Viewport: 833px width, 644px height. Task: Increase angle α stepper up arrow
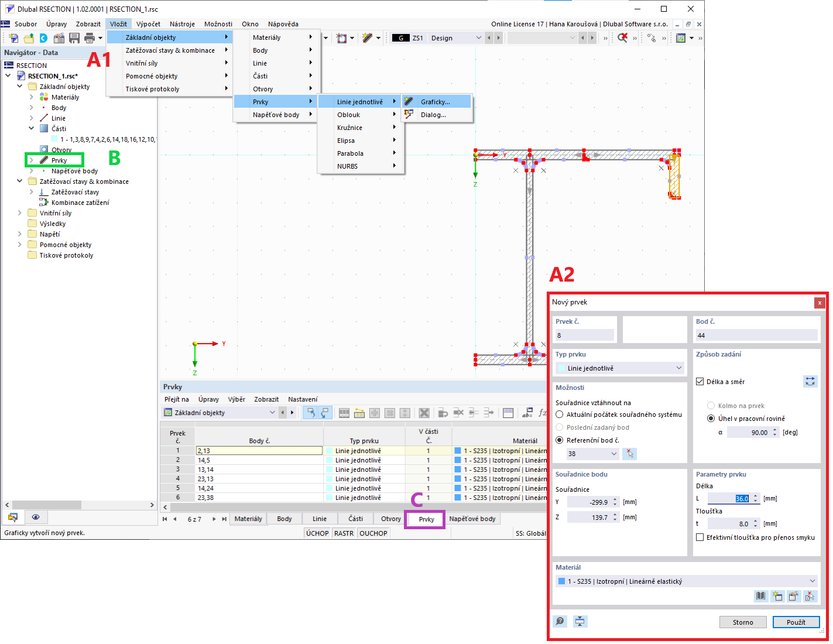775,430
